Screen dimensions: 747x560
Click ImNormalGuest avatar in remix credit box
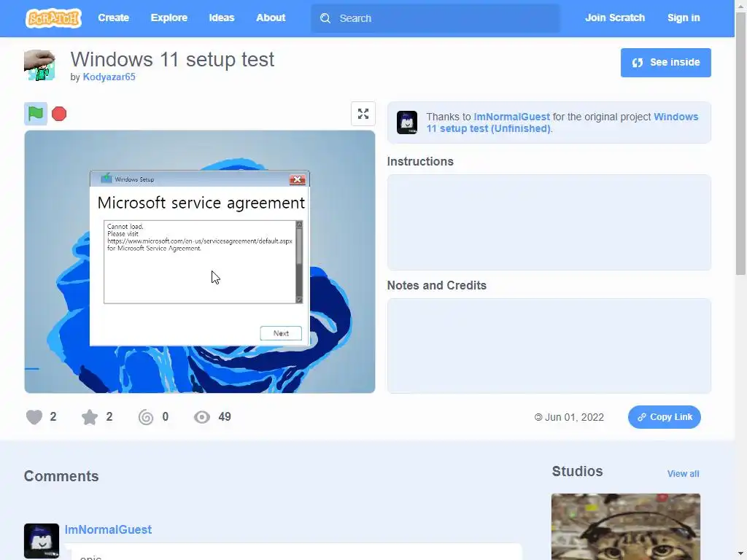(x=407, y=122)
